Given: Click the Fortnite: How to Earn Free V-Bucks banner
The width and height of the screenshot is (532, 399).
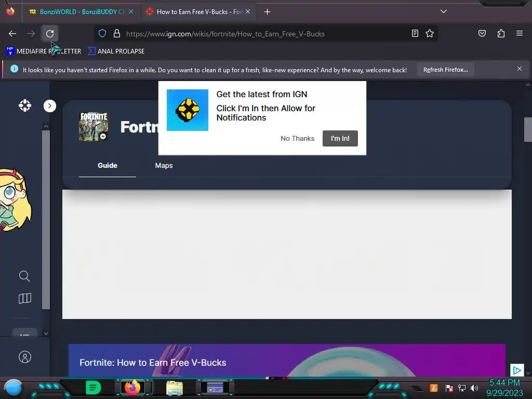Looking at the screenshot, I should click(x=287, y=360).
